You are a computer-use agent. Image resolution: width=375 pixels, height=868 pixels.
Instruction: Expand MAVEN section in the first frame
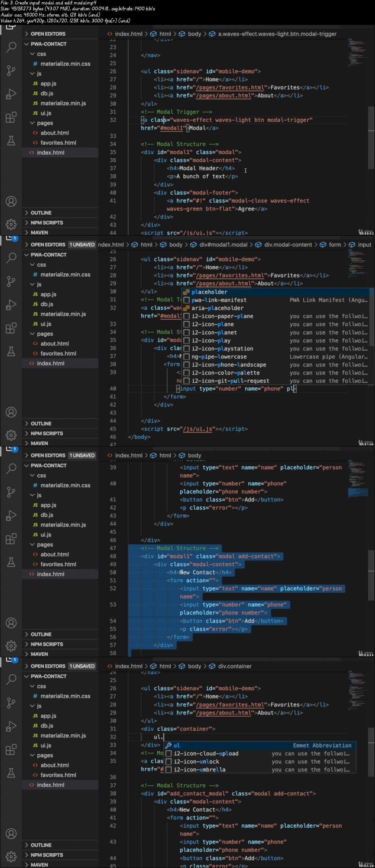tap(26, 233)
